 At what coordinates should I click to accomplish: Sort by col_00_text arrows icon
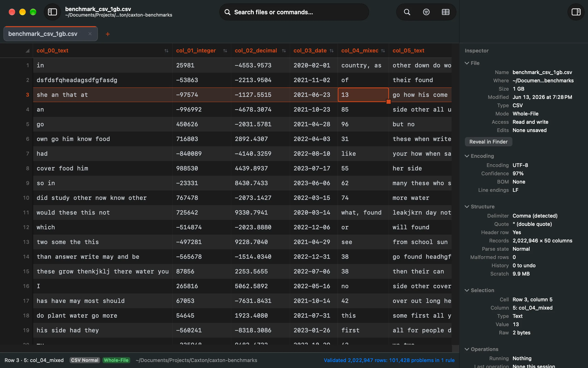167,51
